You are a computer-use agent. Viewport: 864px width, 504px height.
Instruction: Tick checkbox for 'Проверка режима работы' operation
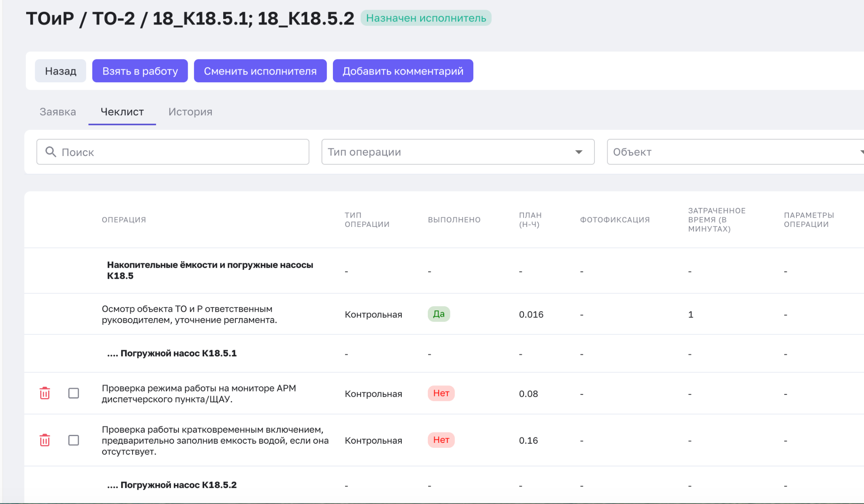click(x=73, y=393)
